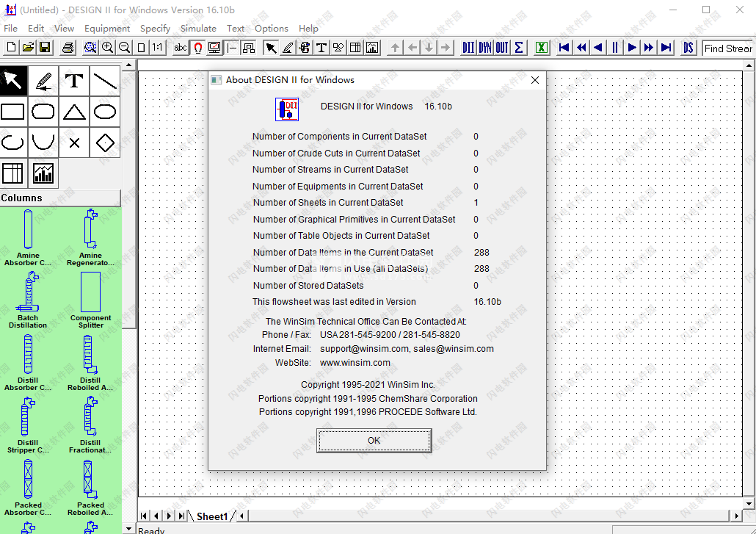Choose the rounded rectangle shape tool

click(x=43, y=112)
